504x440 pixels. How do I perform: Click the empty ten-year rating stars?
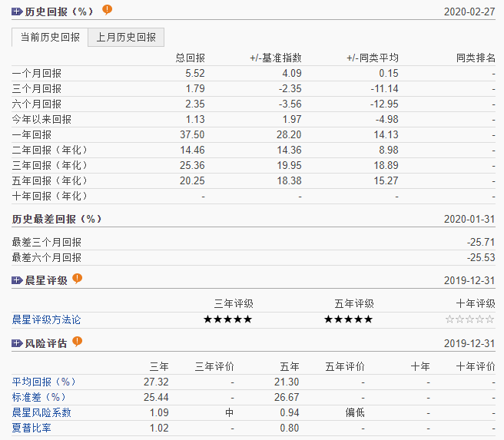[470, 319]
